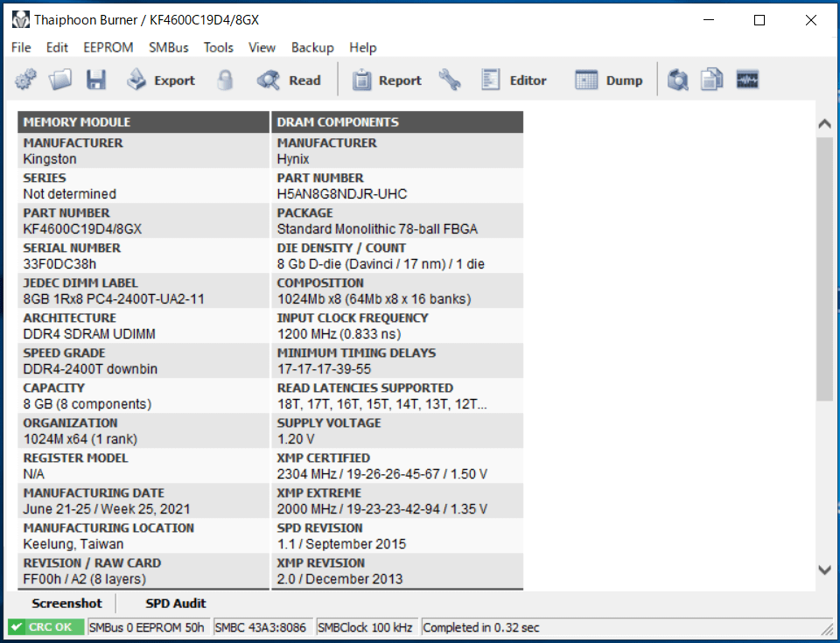Click the CRC OK status indicator

click(46, 627)
